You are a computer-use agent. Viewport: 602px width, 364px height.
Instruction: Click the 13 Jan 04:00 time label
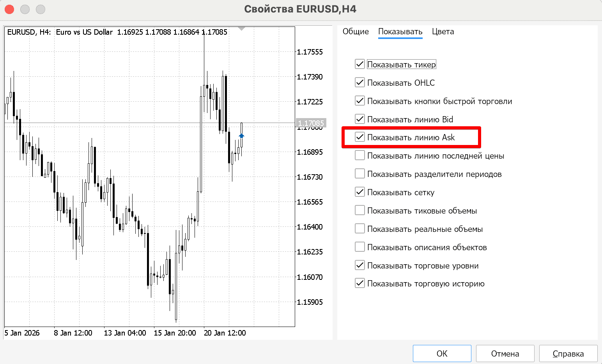125,333
